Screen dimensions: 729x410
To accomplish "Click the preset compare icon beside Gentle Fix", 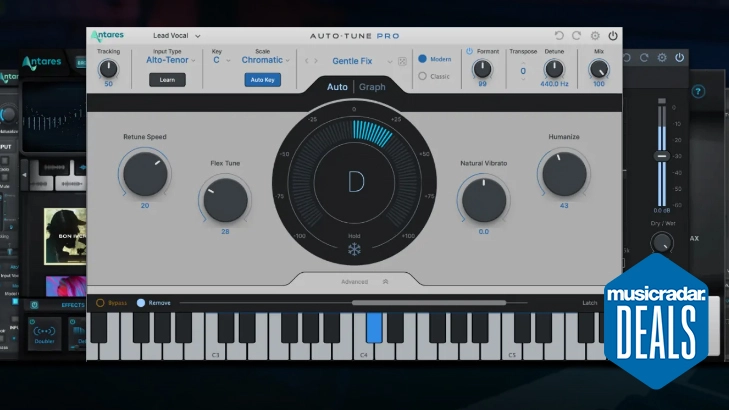I will (402, 61).
